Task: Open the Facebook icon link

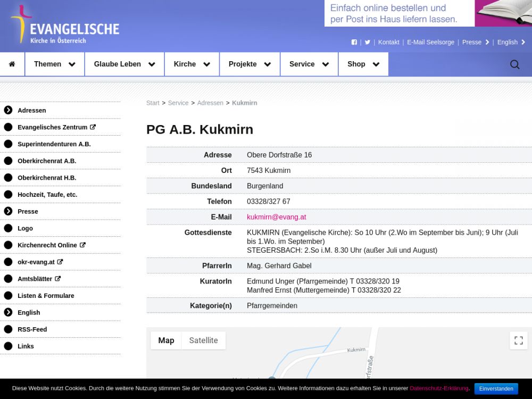Action: [x=354, y=42]
